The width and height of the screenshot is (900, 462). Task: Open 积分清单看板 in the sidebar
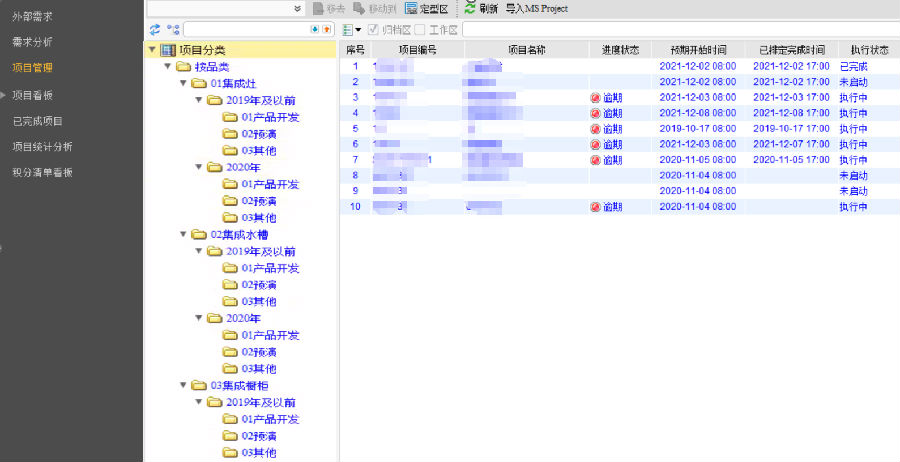coord(42,172)
